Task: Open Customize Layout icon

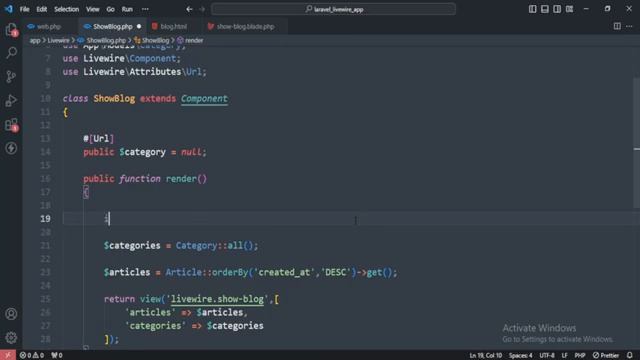Action: pyautogui.click(x=569, y=9)
